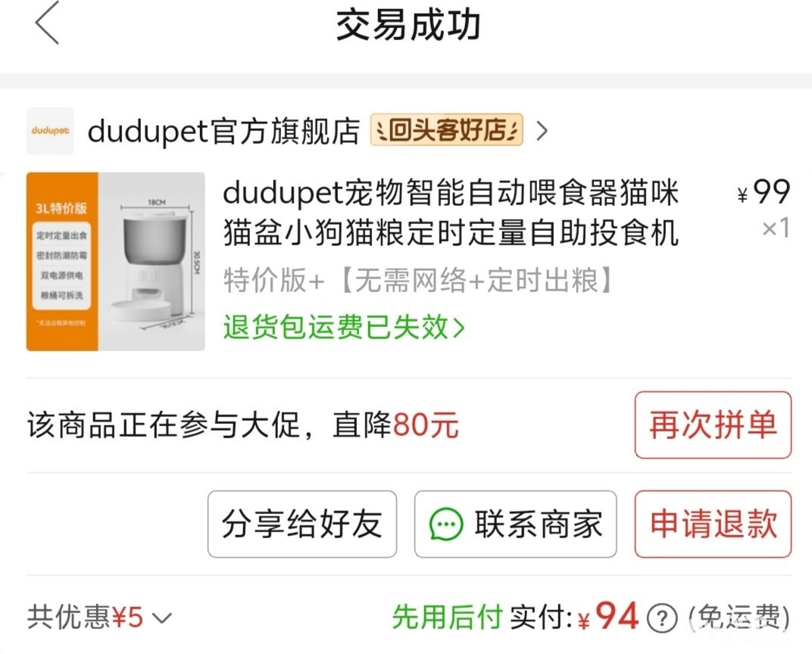
Task: Tap the ¥99 item price
Action: 764,192
